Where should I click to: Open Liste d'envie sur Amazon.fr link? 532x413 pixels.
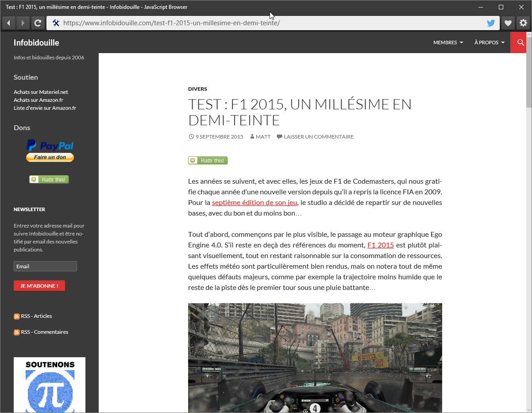[45, 108]
